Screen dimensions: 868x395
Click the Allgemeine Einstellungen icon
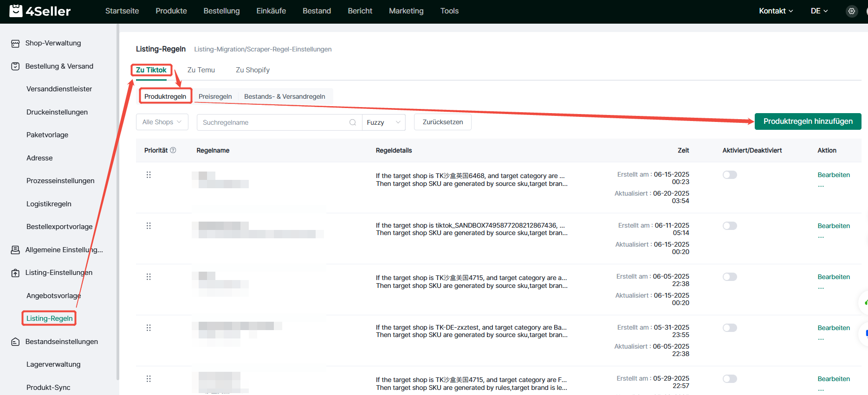[15, 250]
